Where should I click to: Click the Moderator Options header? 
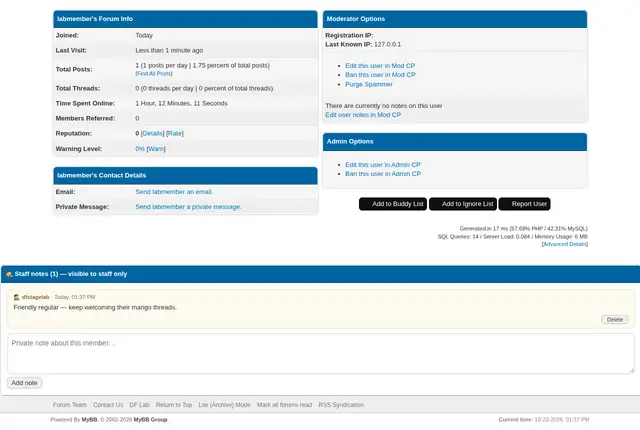[455, 19]
